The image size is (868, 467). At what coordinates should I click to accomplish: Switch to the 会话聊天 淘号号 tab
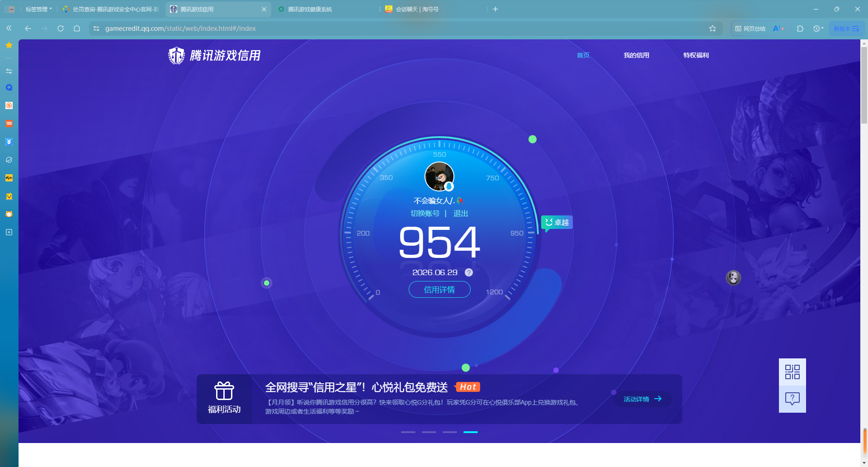click(x=433, y=9)
